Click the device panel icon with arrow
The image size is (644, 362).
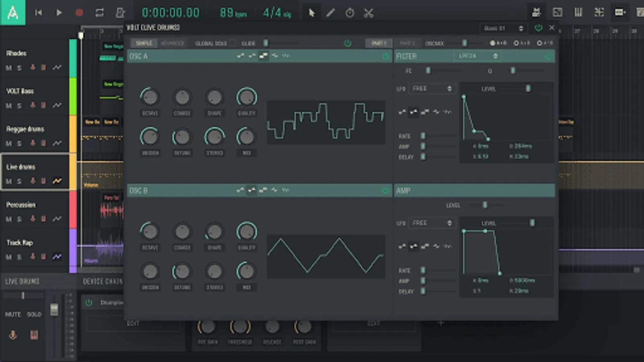[620, 12]
